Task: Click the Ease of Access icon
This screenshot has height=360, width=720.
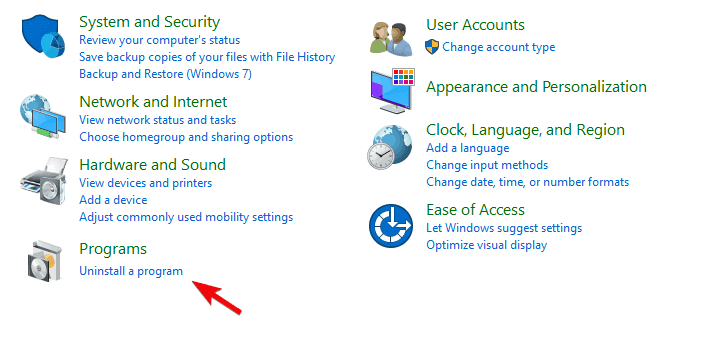Action: click(x=391, y=225)
